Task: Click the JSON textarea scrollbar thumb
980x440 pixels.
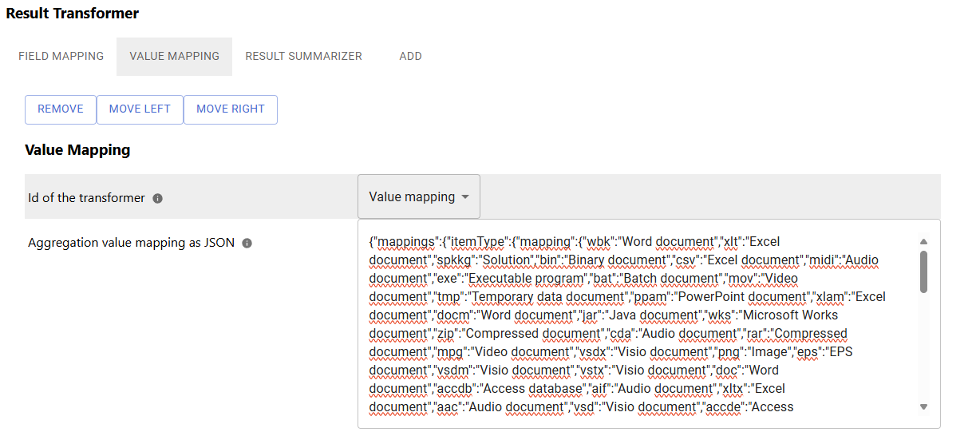Action: tap(923, 272)
